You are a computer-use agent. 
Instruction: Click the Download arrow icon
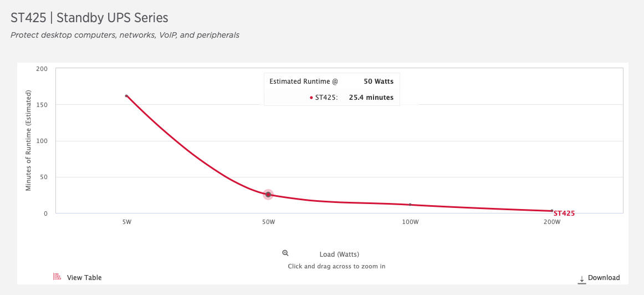click(581, 279)
